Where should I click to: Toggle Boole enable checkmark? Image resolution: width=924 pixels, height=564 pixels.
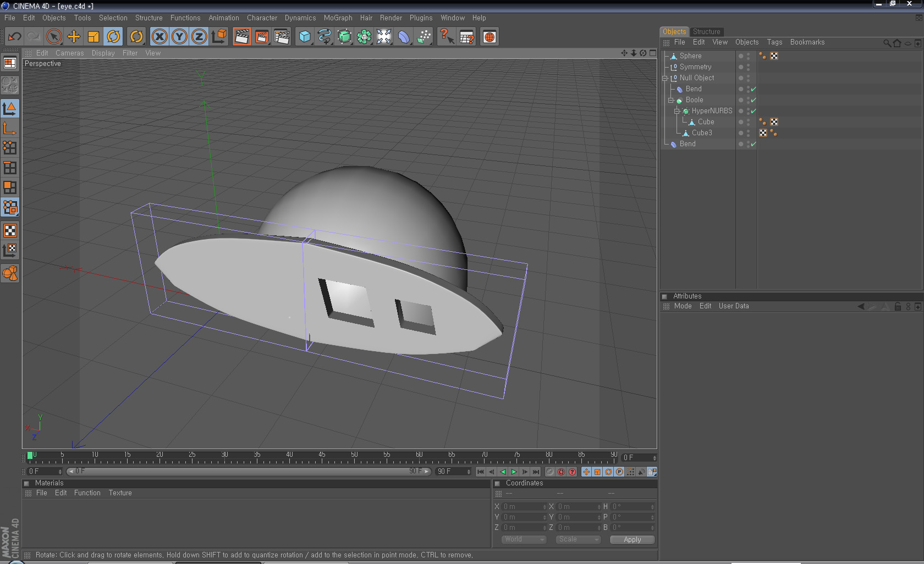pos(754,100)
